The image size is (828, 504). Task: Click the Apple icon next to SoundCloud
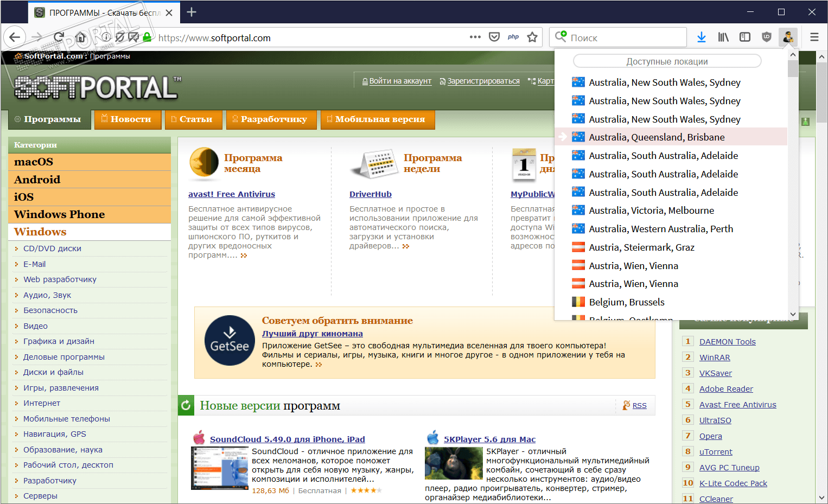(199, 438)
